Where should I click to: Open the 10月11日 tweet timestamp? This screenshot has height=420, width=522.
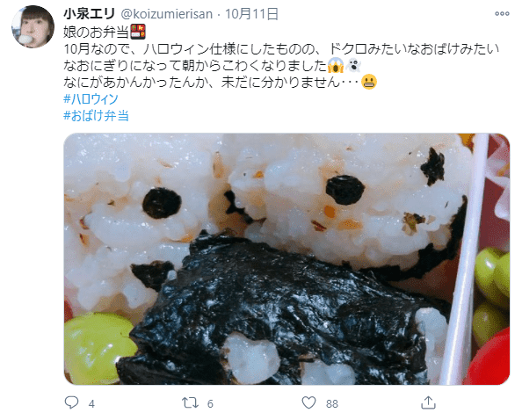click(x=251, y=14)
